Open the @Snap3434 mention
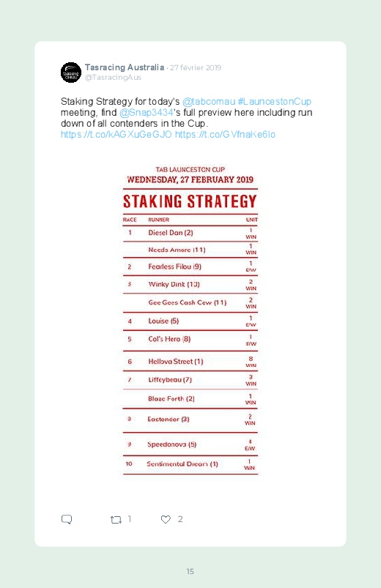Viewport: 381px width, 588px height. [x=146, y=113]
